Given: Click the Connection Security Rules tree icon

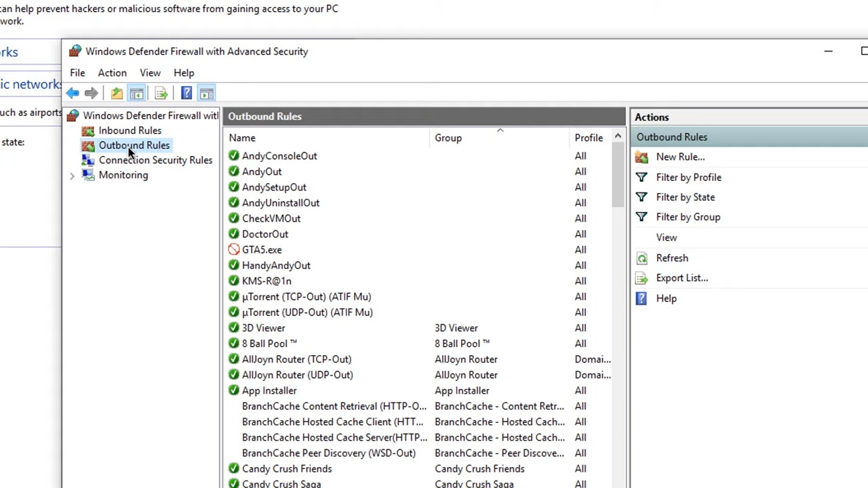Looking at the screenshot, I should pos(88,161).
